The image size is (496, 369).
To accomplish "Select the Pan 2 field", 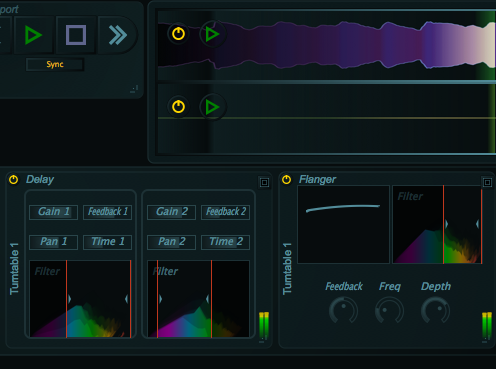I will [x=171, y=242].
